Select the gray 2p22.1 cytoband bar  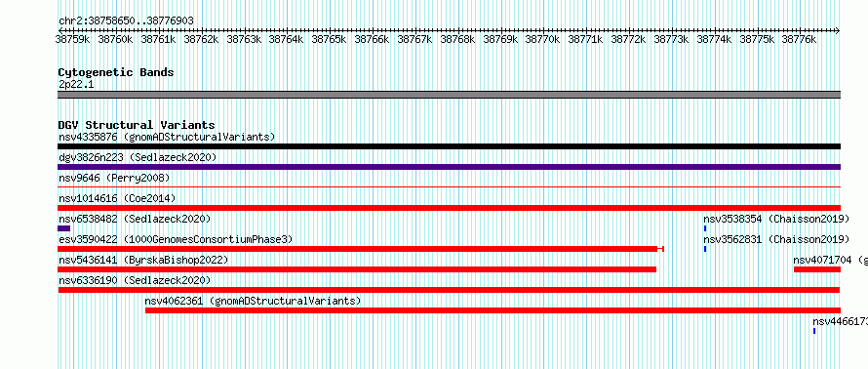coord(449,95)
